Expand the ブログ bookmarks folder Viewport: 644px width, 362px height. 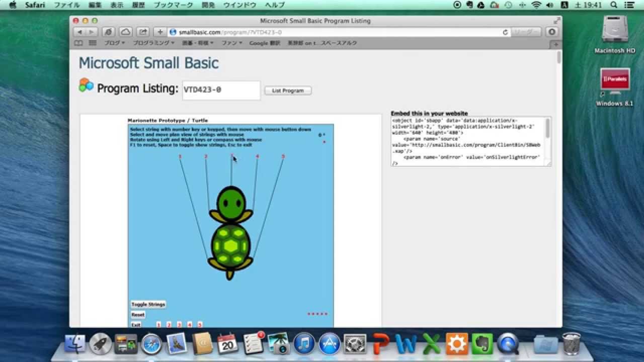tap(114, 43)
